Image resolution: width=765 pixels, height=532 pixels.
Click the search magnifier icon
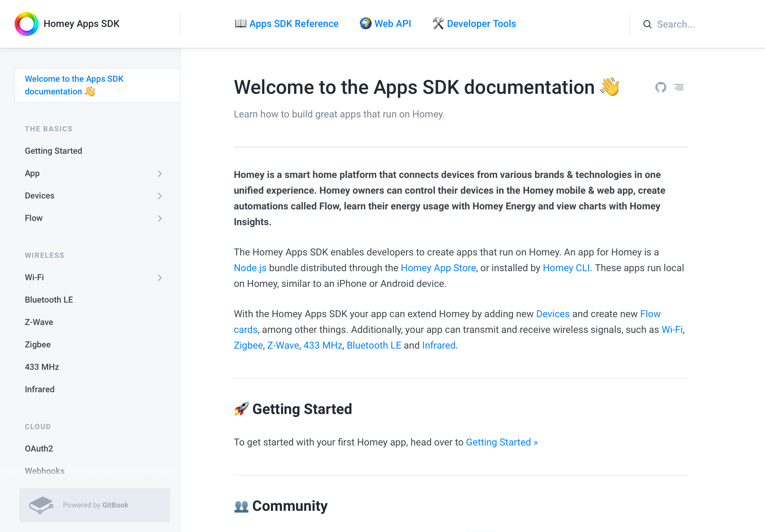(x=647, y=24)
